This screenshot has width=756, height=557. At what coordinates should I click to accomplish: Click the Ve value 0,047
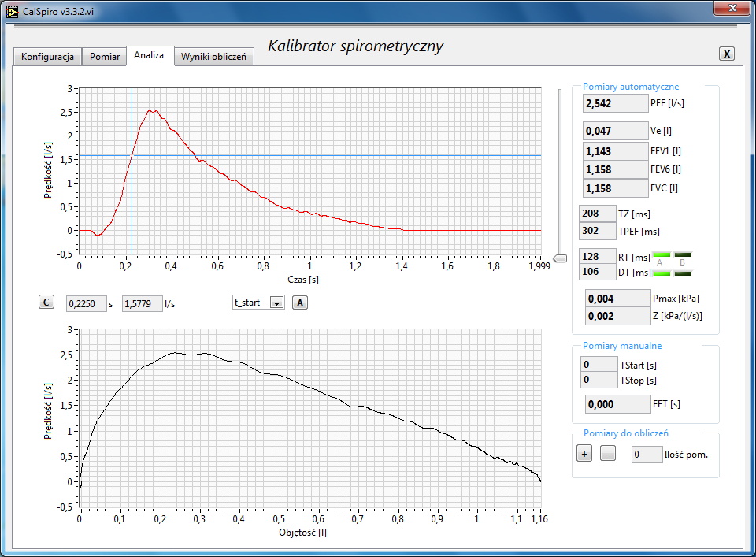tap(615, 131)
